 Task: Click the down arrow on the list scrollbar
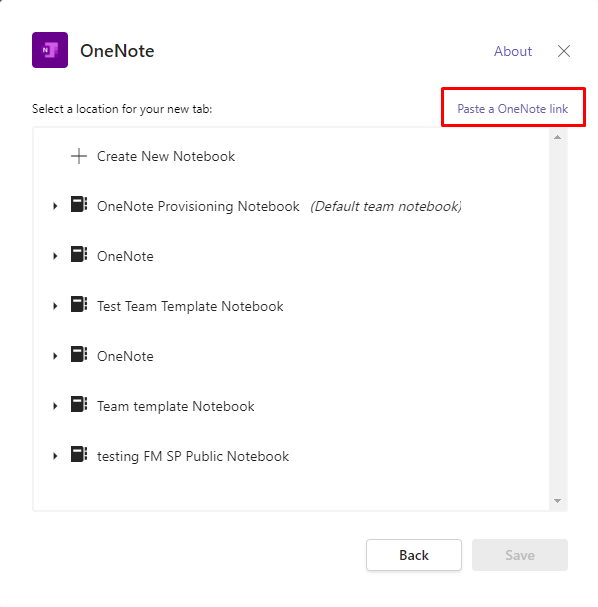click(557, 501)
